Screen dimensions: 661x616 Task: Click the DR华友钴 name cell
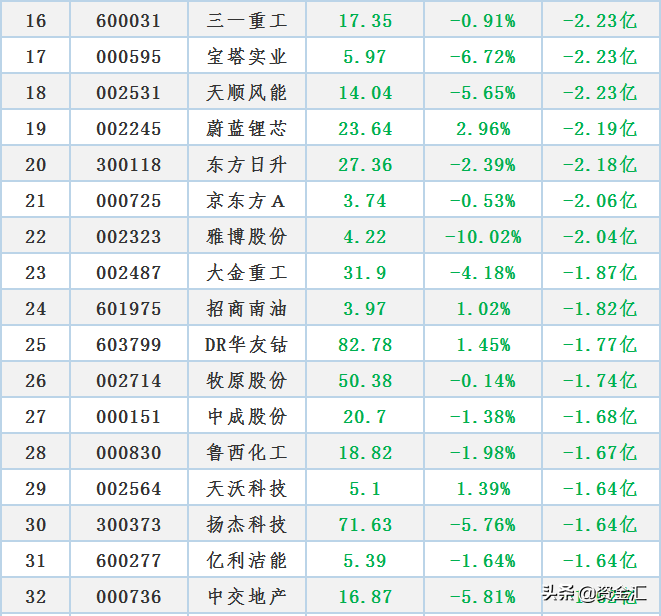247,345
